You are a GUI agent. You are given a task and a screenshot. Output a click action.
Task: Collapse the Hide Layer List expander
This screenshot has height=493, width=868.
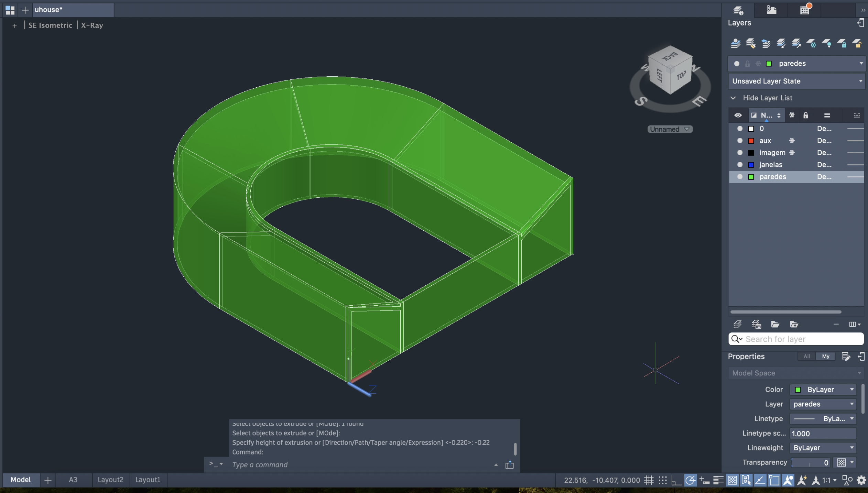(733, 98)
